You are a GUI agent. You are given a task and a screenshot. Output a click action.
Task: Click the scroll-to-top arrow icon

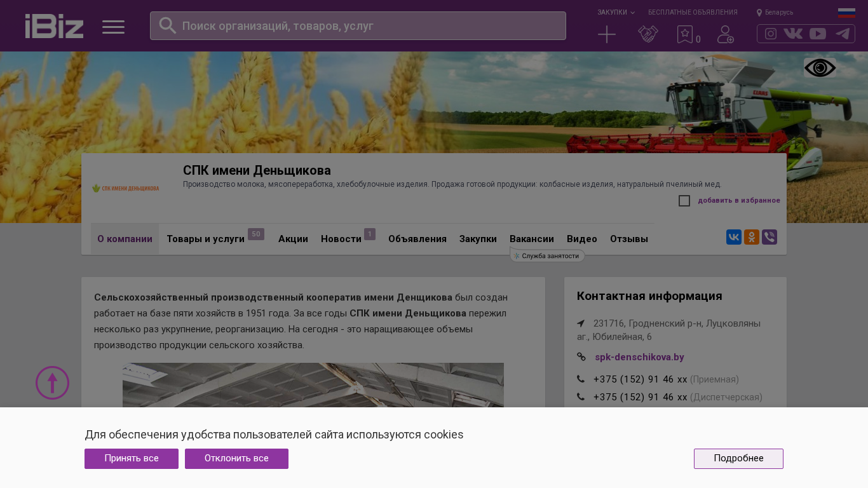52,383
